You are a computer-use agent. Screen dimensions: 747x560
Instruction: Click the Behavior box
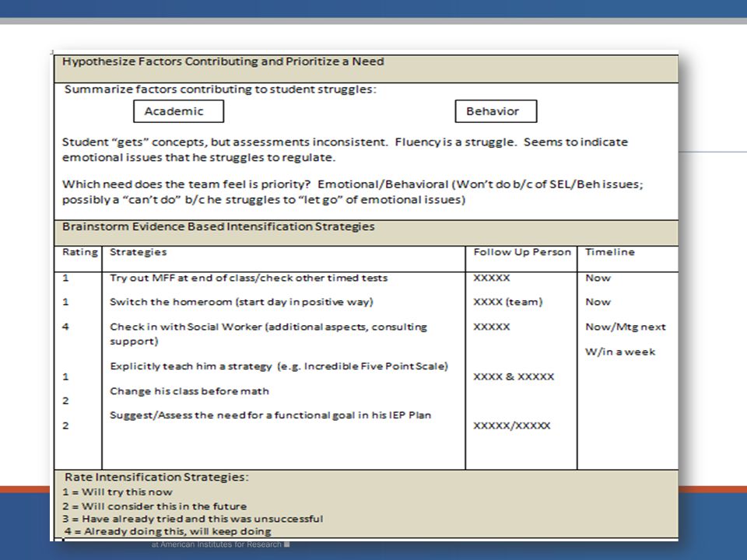tap(496, 111)
